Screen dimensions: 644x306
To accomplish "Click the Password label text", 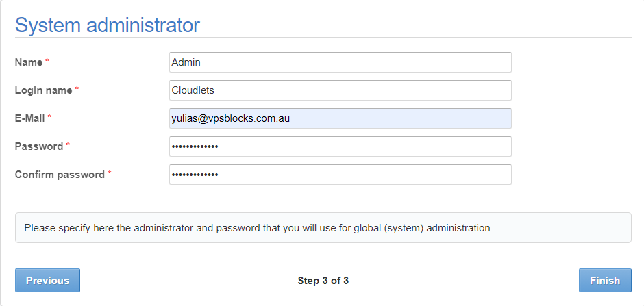I will (x=39, y=146).
